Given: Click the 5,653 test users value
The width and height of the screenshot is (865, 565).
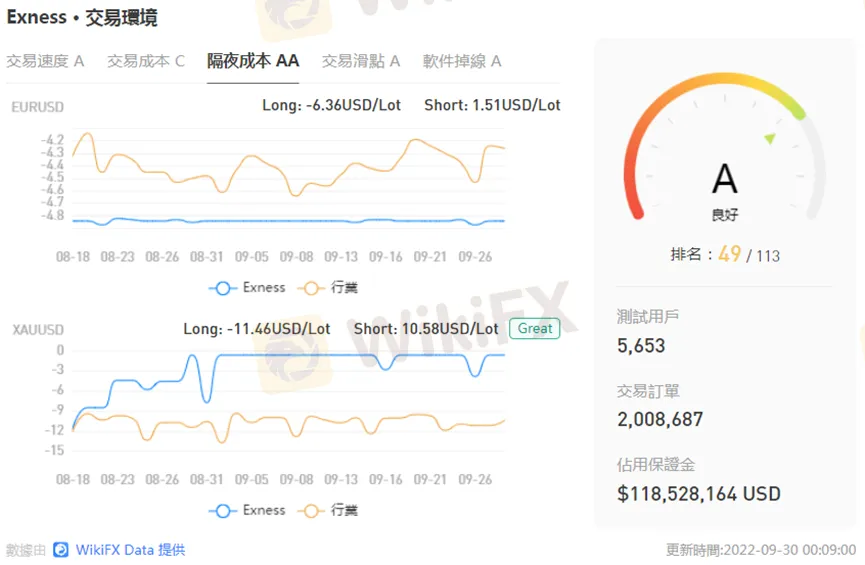Looking at the screenshot, I should tap(641, 346).
